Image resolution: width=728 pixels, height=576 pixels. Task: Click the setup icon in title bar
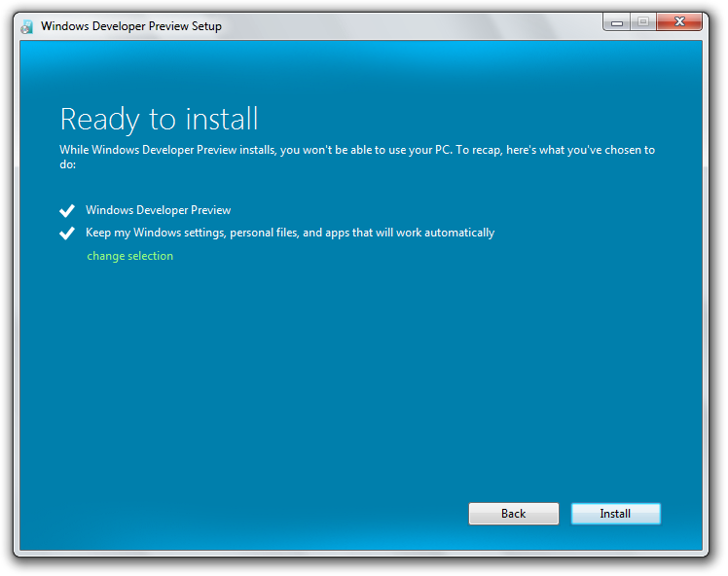[x=27, y=26]
